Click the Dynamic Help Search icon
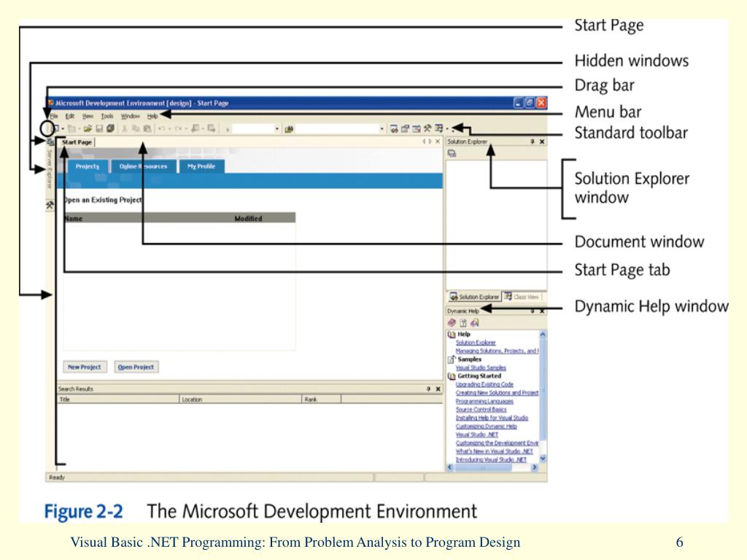The image size is (747, 560). click(474, 322)
